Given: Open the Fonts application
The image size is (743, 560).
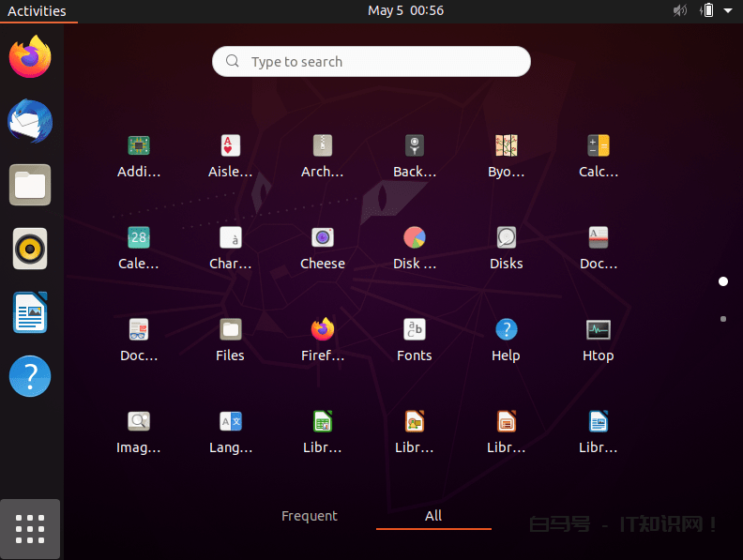Looking at the screenshot, I should point(414,330).
